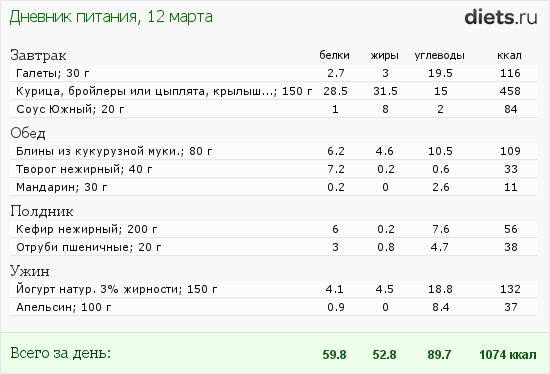Click the Галеты; 30 г row
The width and height of the screenshot is (550, 374).
click(273, 73)
